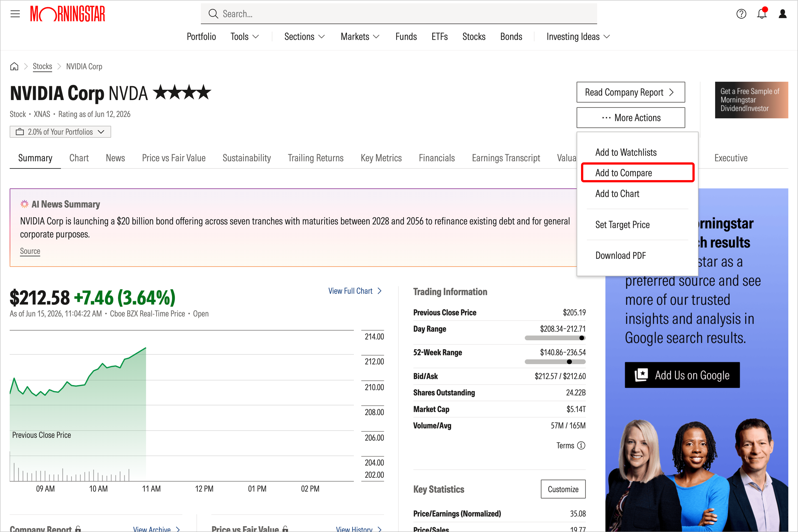Viewport: 798px width, 532px height.
Task: Open the ETFs nav item
Action: tap(439, 37)
